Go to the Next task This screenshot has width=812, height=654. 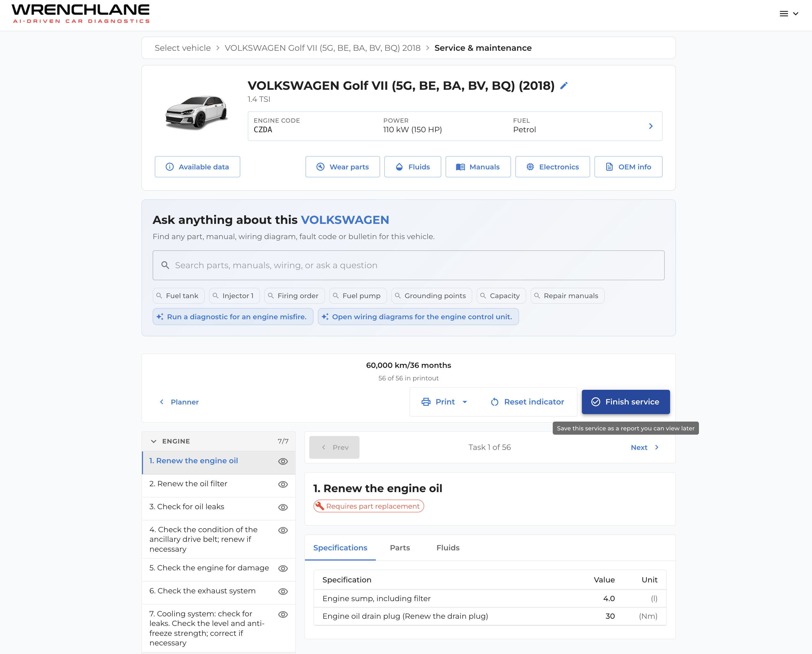tap(645, 447)
